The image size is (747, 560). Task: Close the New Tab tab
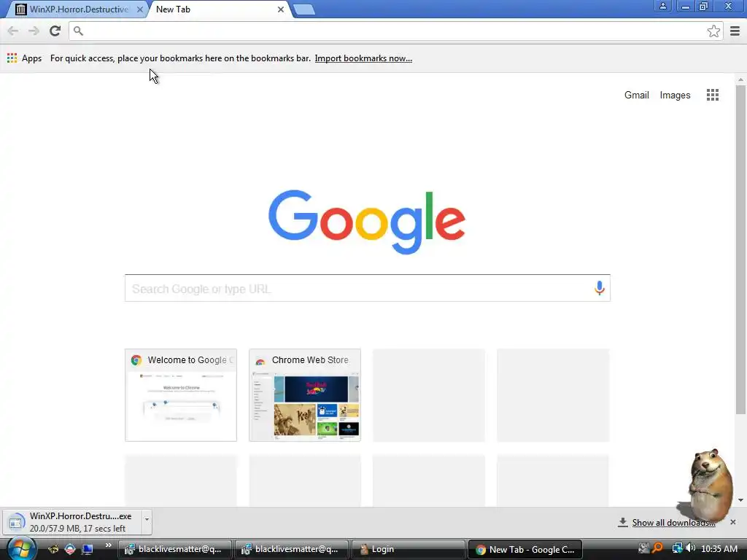pos(281,9)
